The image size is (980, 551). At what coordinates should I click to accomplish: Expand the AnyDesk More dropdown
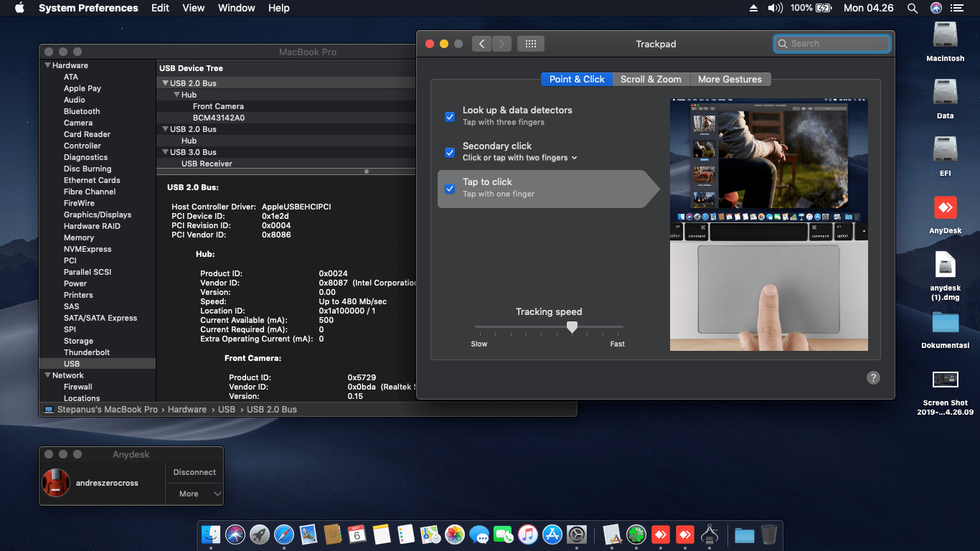[x=194, y=494]
